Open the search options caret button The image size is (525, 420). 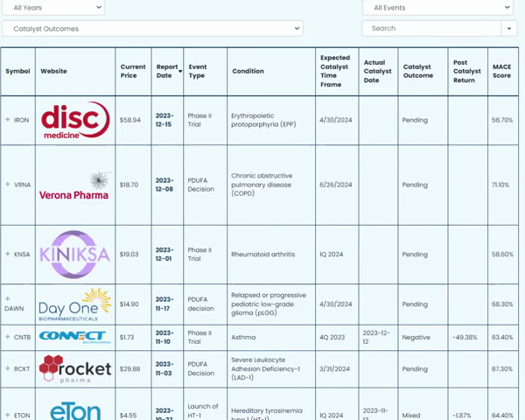(509, 29)
